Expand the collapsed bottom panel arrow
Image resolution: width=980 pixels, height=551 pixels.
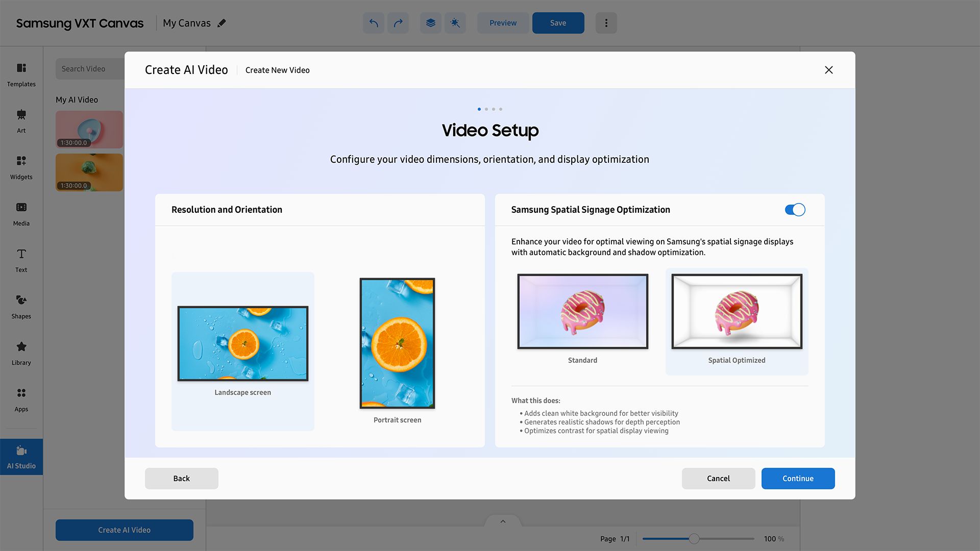(x=502, y=521)
